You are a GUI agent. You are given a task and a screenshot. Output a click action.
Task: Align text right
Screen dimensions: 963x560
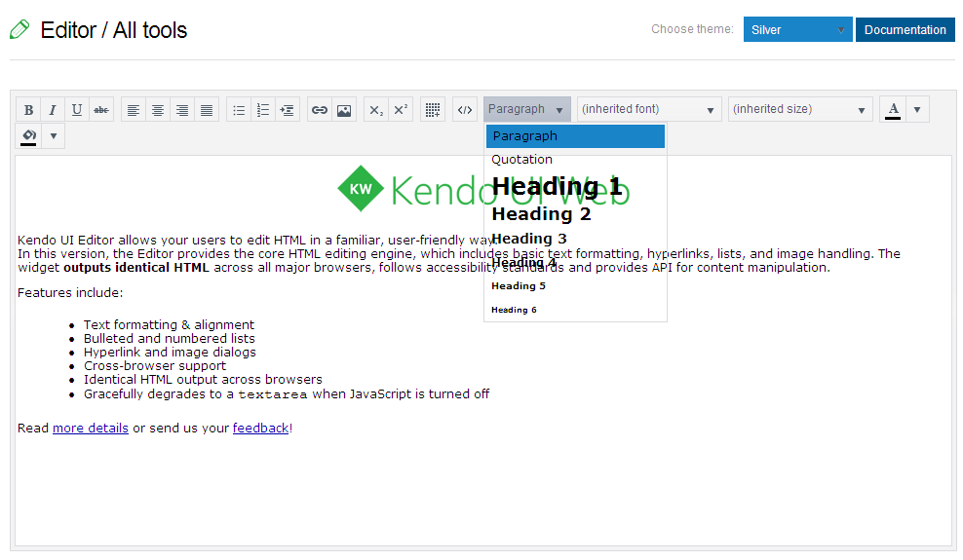point(182,110)
